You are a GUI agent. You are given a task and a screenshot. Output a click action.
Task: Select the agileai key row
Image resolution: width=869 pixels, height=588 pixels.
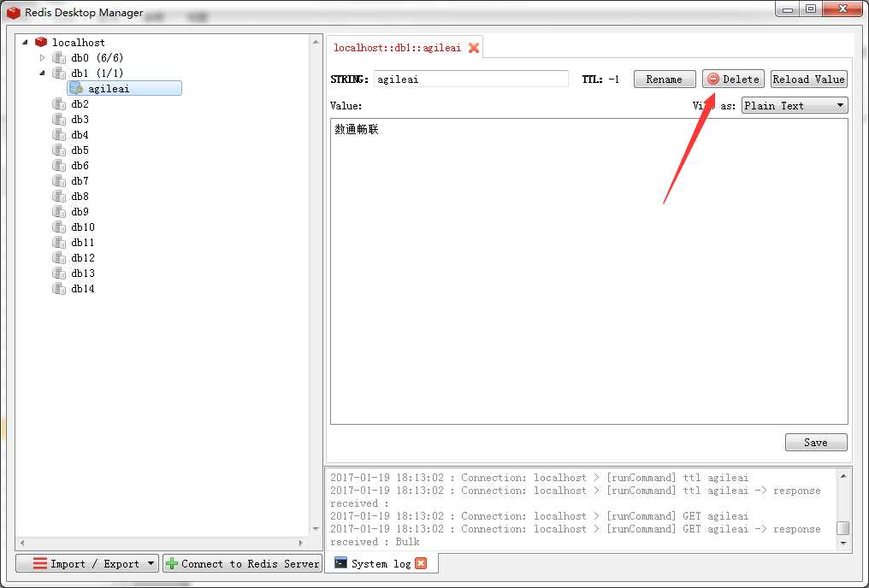[x=125, y=89]
